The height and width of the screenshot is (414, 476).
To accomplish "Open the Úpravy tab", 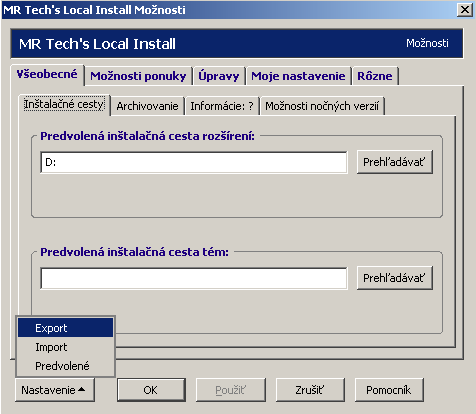I will (x=219, y=76).
